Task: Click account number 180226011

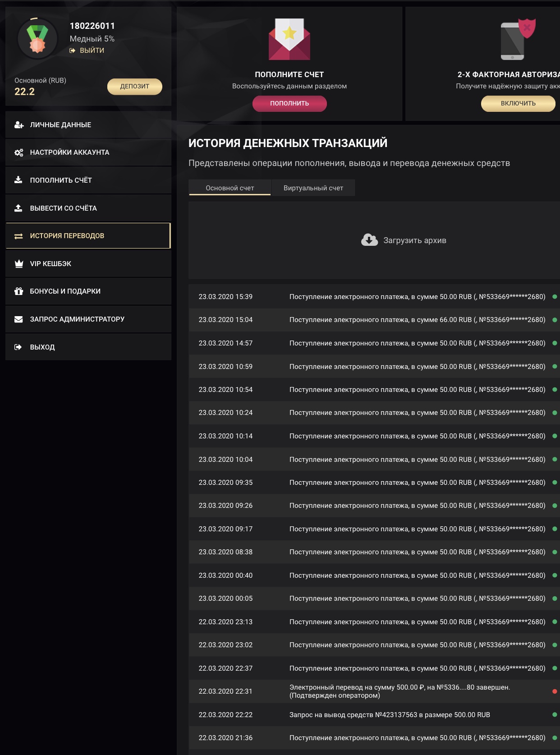Action: pyautogui.click(x=92, y=26)
